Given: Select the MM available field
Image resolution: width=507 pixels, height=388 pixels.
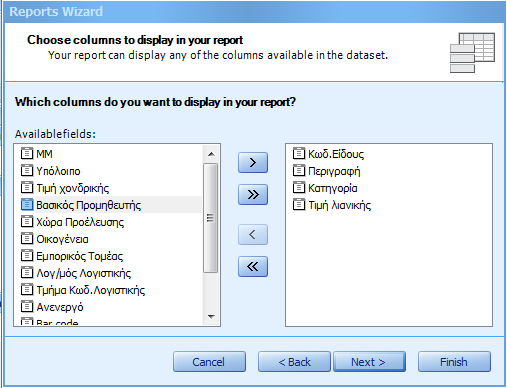Looking at the screenshot, I should (44, 154).
